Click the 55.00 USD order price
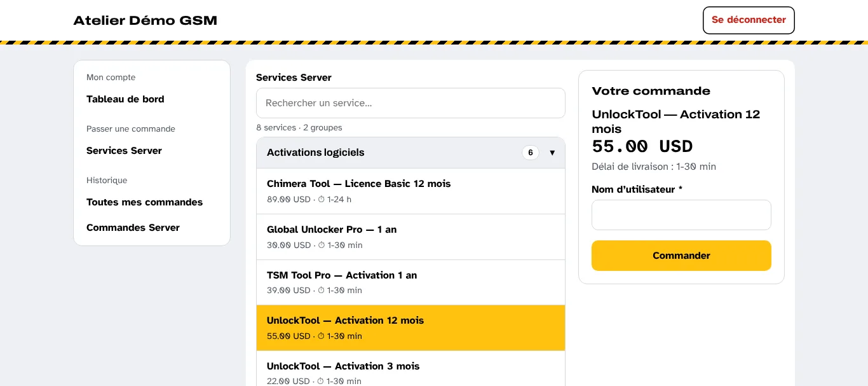The height and width of the screenshot is (386, 868). click(642, 146)
